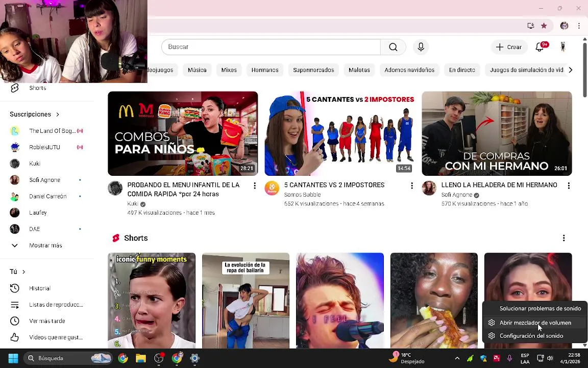Play the COMBOS PARA NIÑOS thumbnail

tap(183, 134)
